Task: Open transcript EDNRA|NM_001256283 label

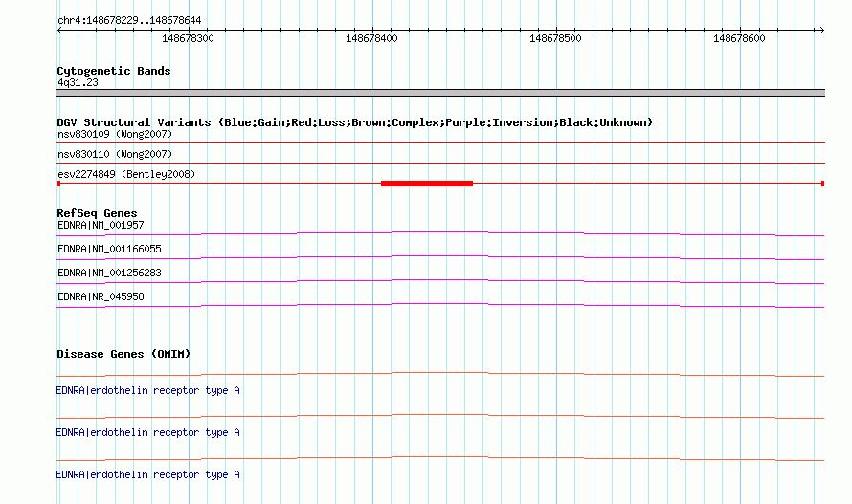Action: (x=109, y=273)
